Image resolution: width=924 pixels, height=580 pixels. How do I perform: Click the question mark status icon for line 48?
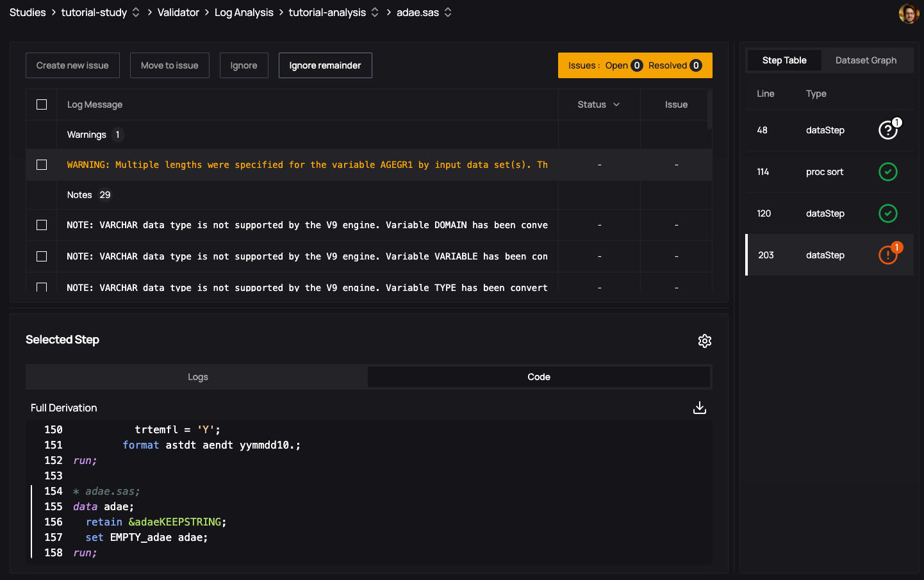[887, 130]
